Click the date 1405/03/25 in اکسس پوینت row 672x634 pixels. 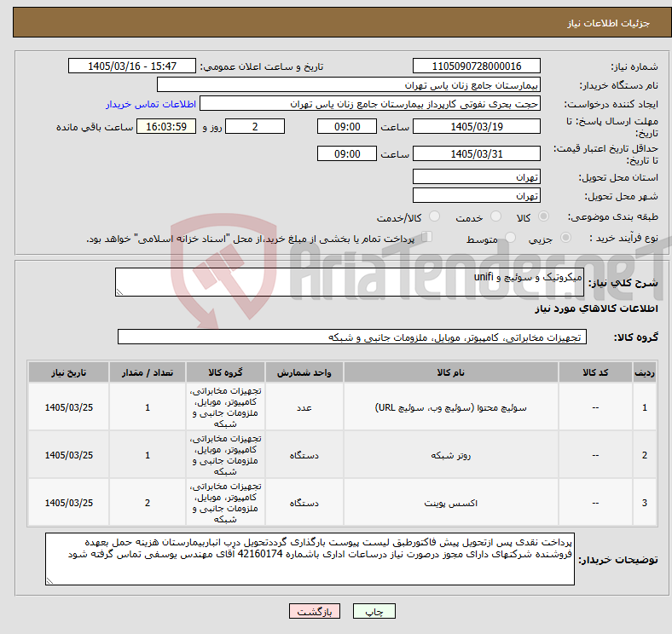pos(68,503)
